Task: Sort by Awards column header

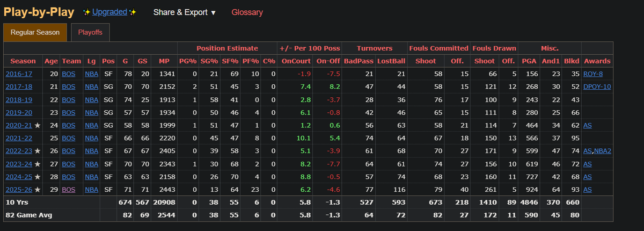Action: [597, 61]
